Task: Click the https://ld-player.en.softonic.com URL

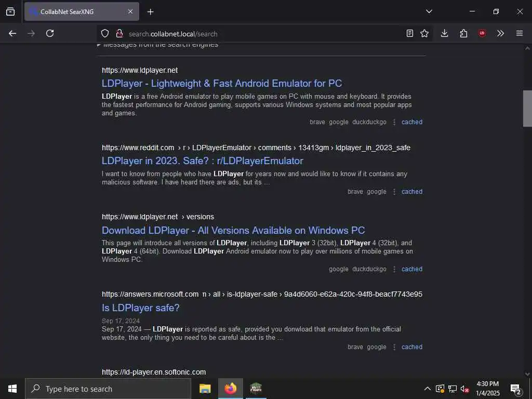Action: click(154, 372)
